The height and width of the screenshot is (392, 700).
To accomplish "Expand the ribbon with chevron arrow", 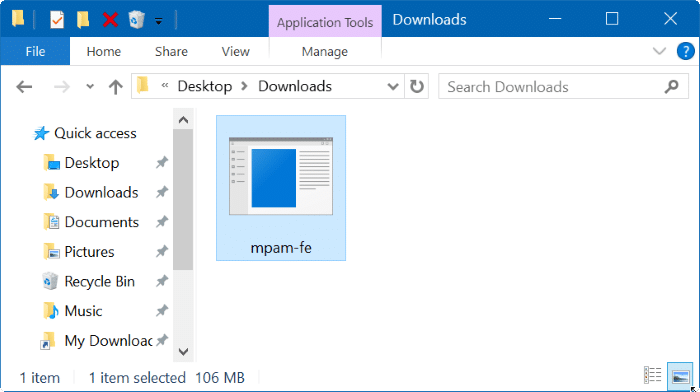I will tap(659, 51).
